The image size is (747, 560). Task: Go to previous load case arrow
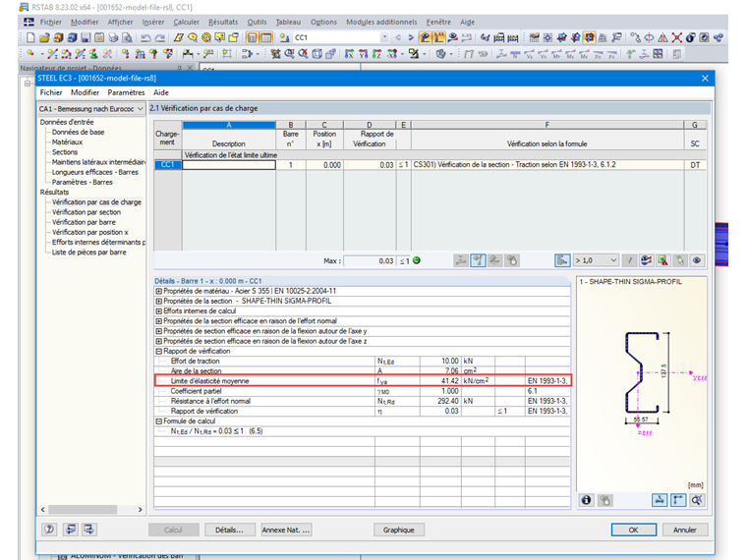tap(398, 37)
